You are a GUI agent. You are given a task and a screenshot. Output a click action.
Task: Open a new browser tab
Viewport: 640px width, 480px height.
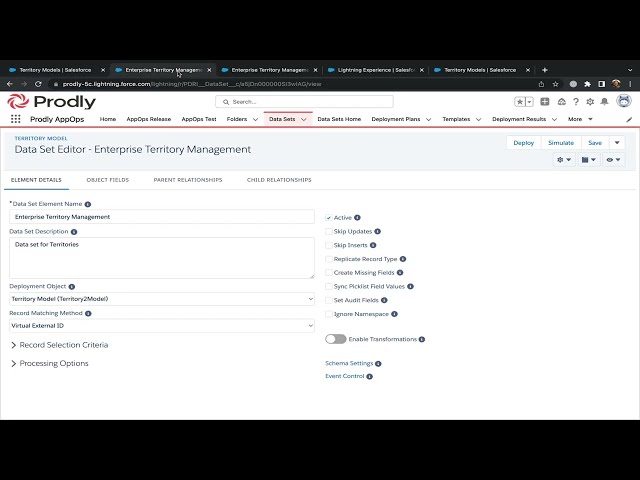coord(544,70)
